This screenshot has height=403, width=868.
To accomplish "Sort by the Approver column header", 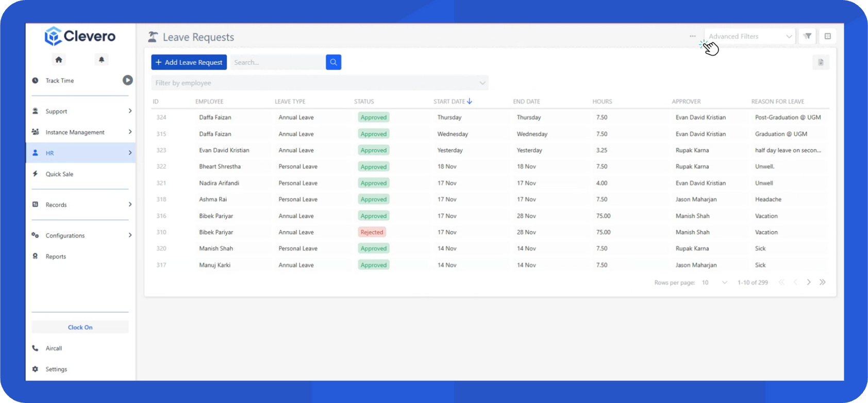I will (x=686, y=102).
